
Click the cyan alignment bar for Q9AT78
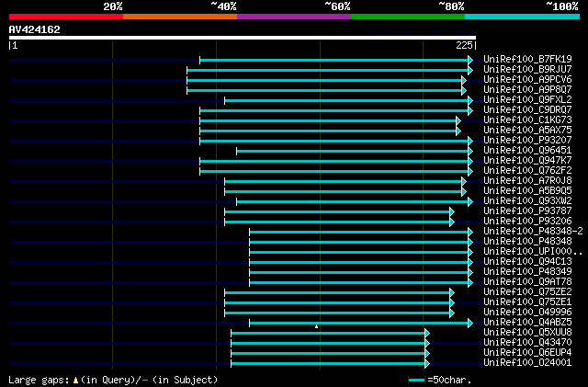click(361, 283)
